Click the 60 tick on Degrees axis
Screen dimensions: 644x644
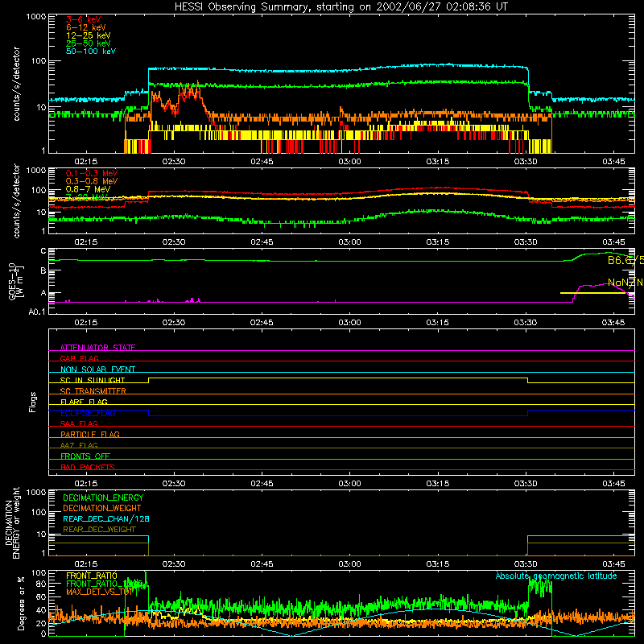pyautogui.click(x=41, y=597)
